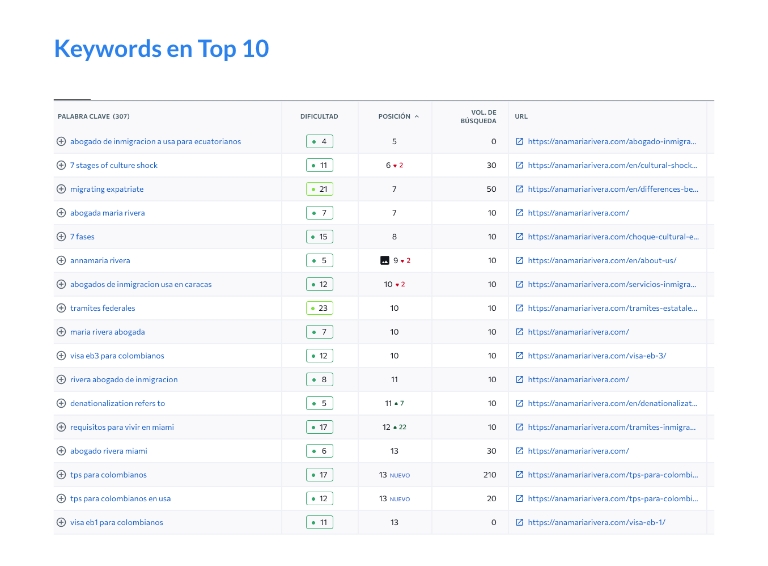768x566 pixels.
Task: Open external link icon for cultural-shock URL
Action: tap(519, 165)
